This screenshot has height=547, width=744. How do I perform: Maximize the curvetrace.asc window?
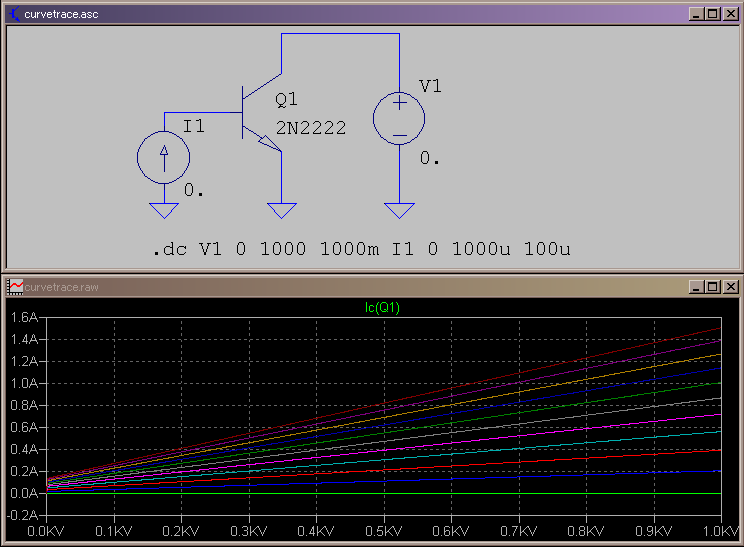713,14
